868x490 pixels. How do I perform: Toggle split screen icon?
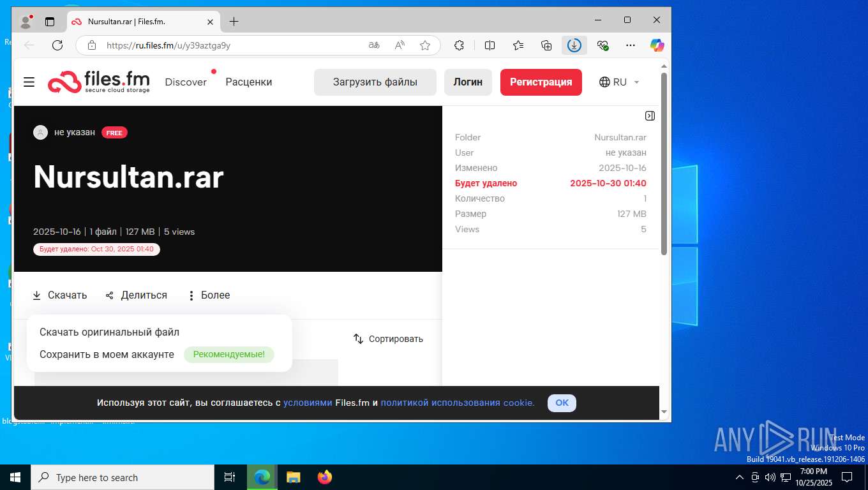tap(490, 45)
